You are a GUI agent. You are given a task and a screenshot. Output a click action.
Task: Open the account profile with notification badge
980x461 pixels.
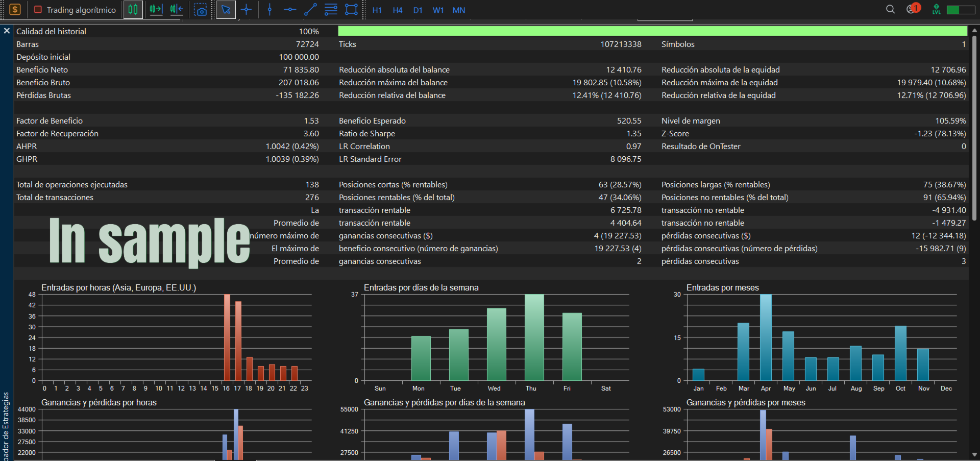pyautogui.click(x=913, y=9)
